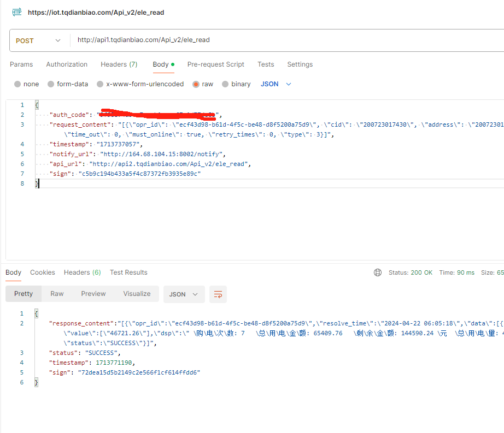Click the response timestamp 1713771190
This screenshot has height=433, width=504.
coord(114,363)
